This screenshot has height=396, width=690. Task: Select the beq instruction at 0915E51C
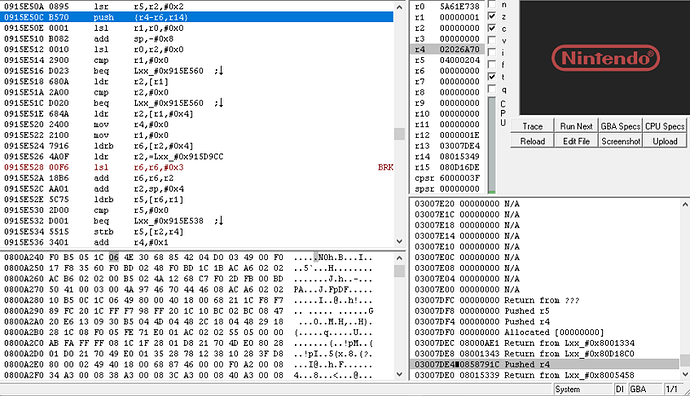(197, 103)
